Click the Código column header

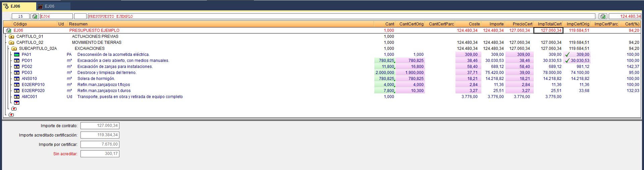click(35, 24)
